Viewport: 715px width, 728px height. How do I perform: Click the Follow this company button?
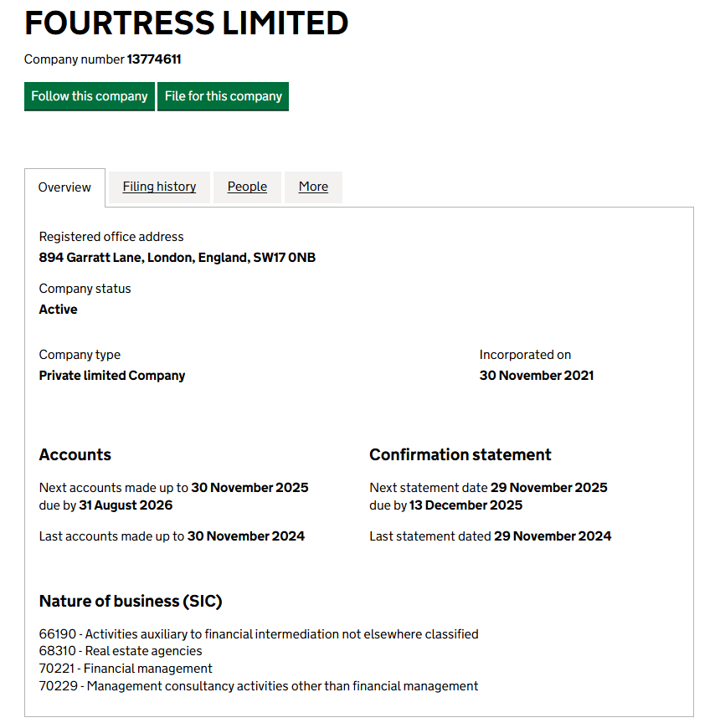click(x=89, y=96)
